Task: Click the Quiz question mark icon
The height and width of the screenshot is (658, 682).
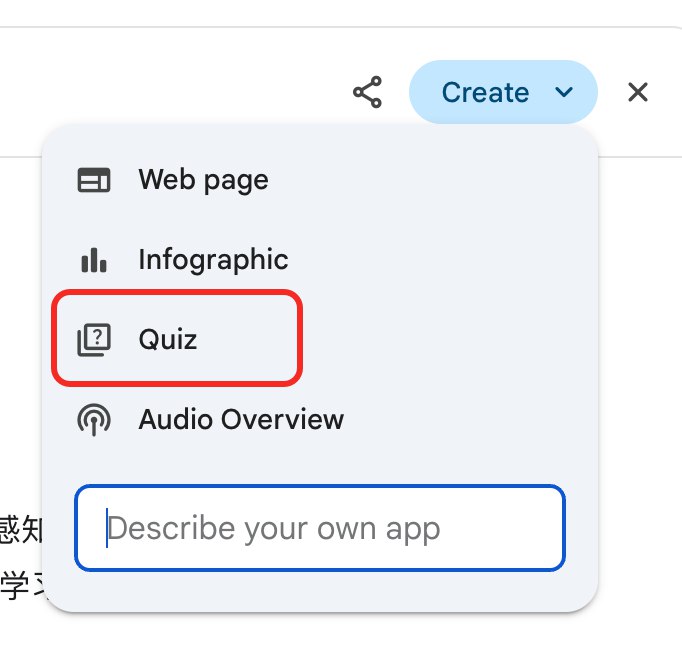Action: tap(94, 340)
